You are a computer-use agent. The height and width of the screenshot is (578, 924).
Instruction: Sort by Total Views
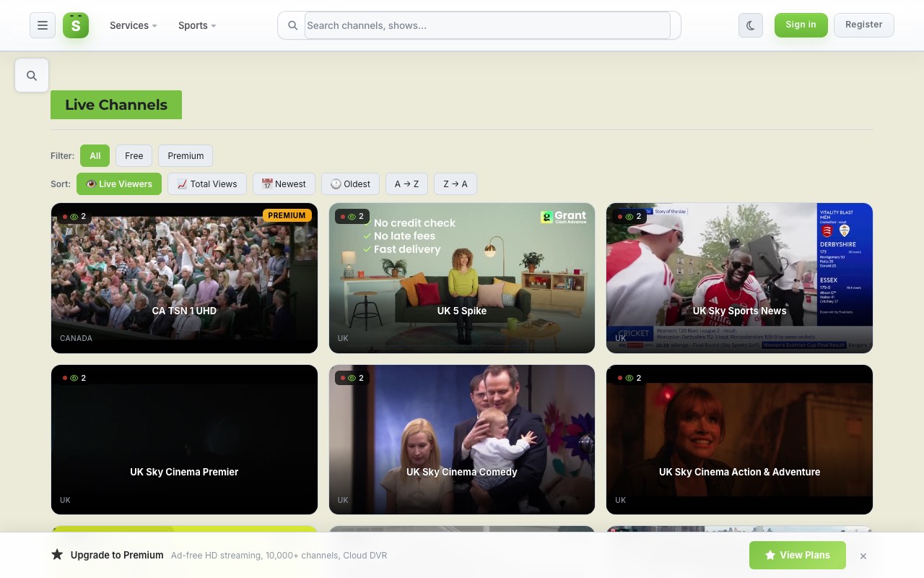[207, 184]
